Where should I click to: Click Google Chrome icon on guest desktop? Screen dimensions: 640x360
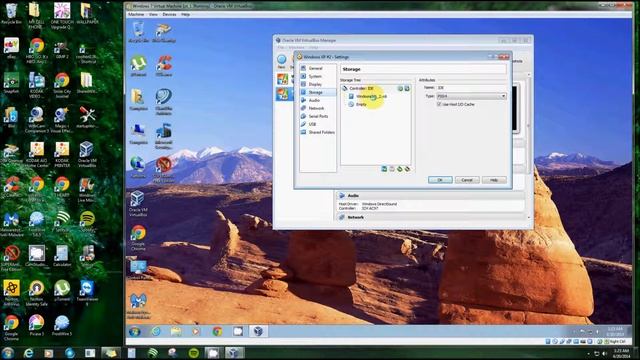(x=138, y=238)
